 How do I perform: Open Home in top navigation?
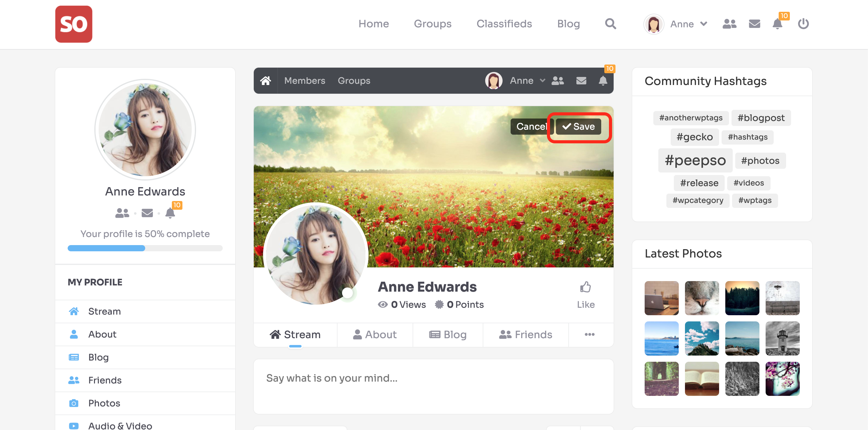click(x=373, y=24)
